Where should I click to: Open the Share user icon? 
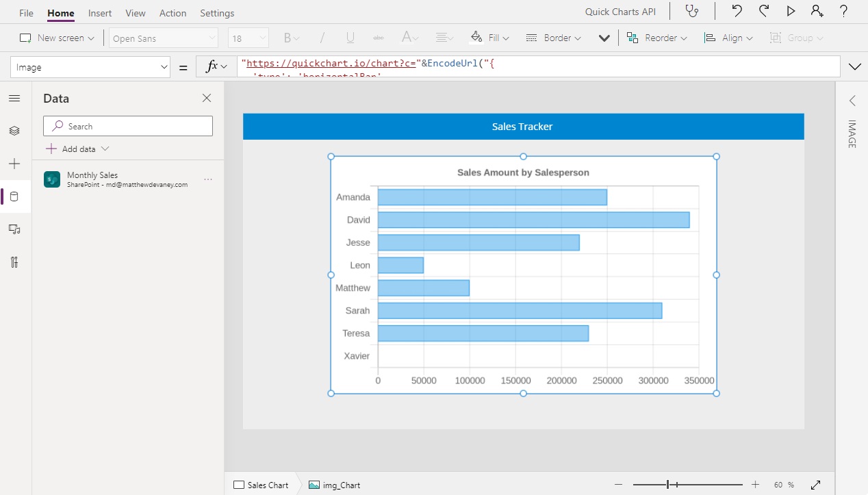817,11
